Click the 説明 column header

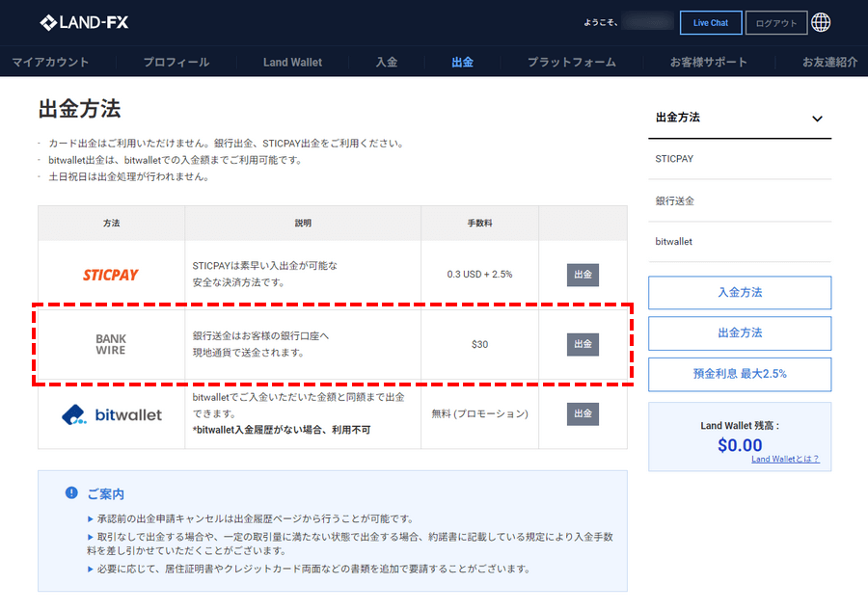point(303,223)
